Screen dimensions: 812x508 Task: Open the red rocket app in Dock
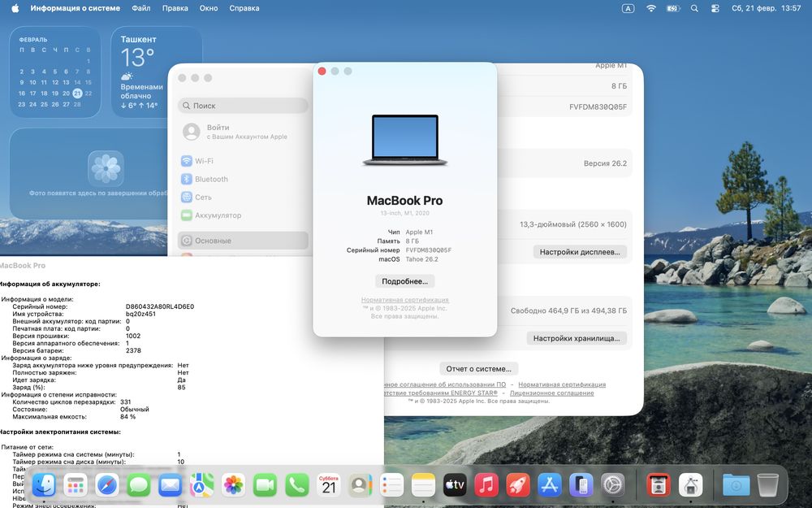coord(518,485)
